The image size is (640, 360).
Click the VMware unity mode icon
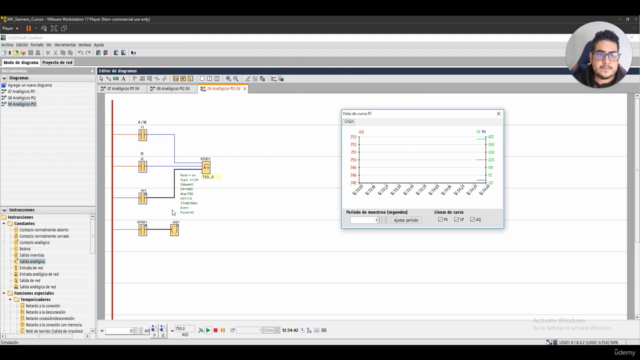(x=64, y=29)
